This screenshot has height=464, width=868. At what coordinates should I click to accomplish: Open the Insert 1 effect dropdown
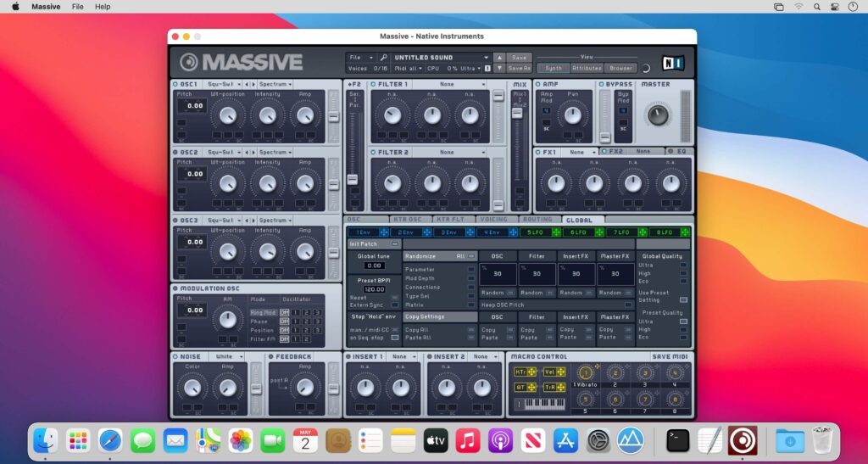click(403, 356)
